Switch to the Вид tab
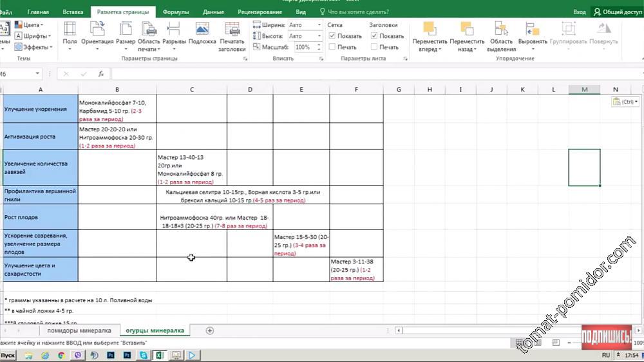Viewport: 644px width, 362px height. click(x=301, y=12)
